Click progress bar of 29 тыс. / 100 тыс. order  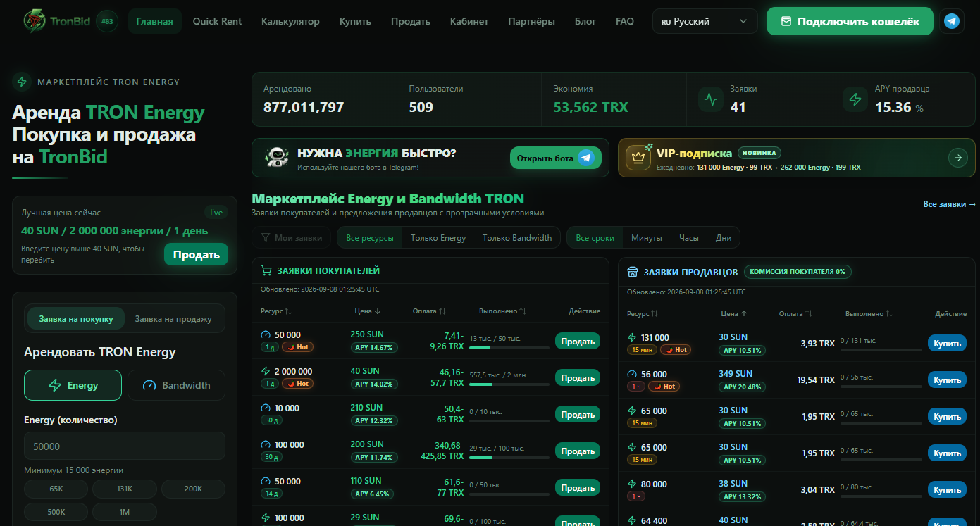click(509, 458)
